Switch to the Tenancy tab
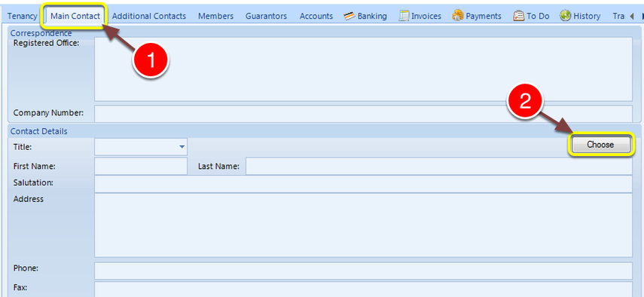644x297 pixels. coord(22,16)
